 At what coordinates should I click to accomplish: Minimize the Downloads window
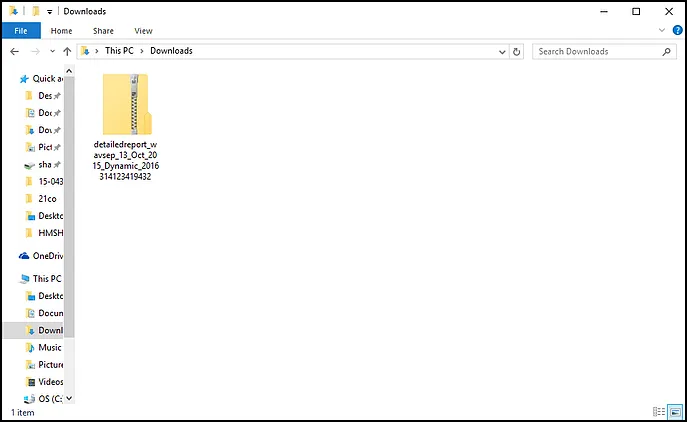pyautogui.click(x=604, y=11)
